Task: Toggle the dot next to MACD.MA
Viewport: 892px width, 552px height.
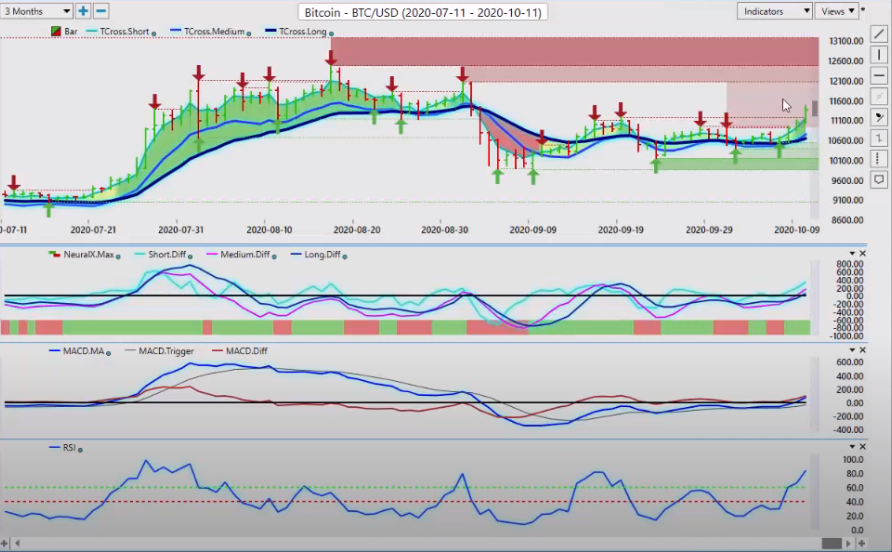Action: [x=108, y=353]
